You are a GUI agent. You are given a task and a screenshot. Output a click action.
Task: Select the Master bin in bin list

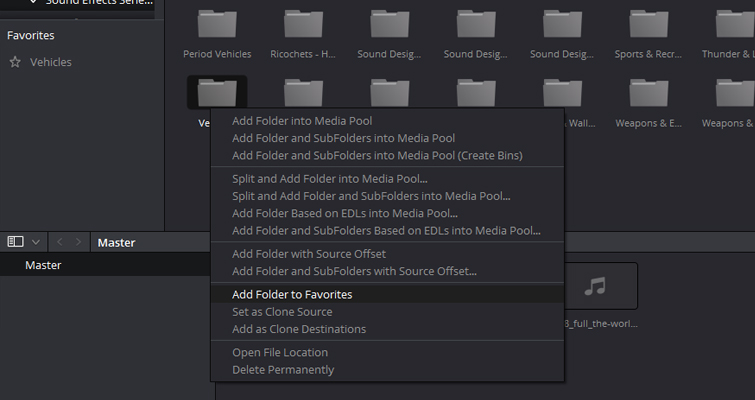point(43,265)
